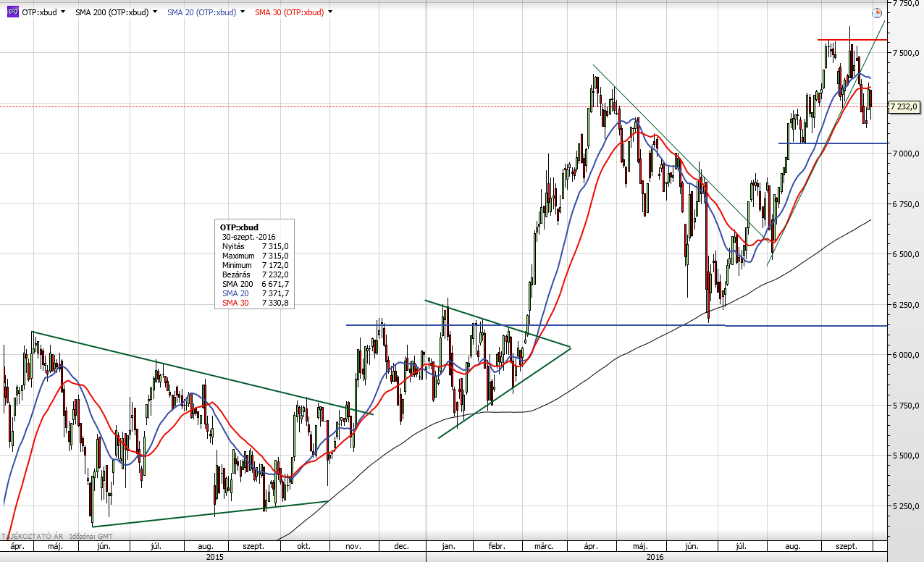Click the clock icon near the price axis
924x562 pixels.
point(877,12)
